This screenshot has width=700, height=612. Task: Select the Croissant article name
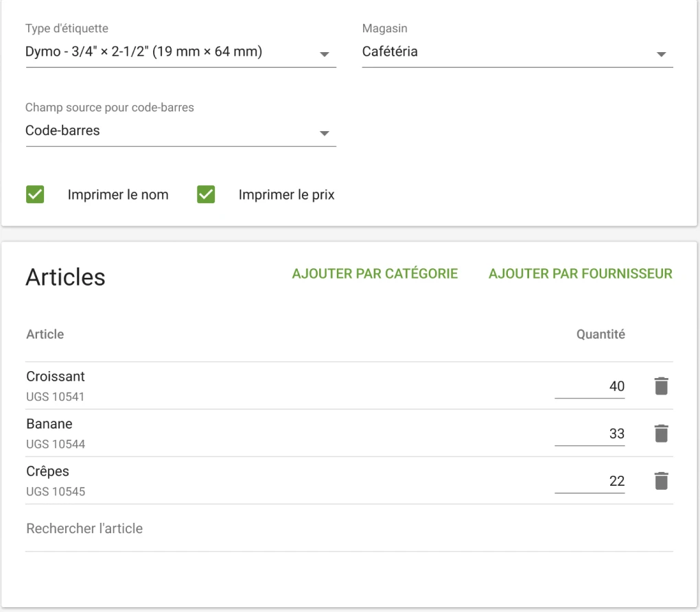pos(56,377)
